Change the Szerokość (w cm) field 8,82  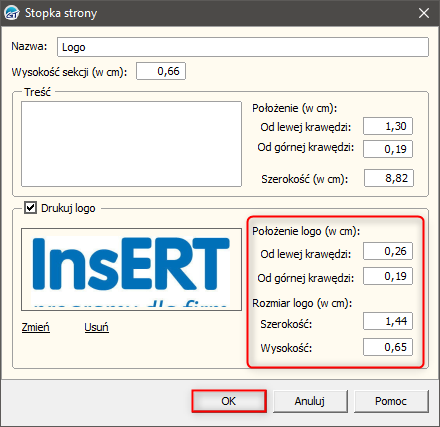click(389, 178)
